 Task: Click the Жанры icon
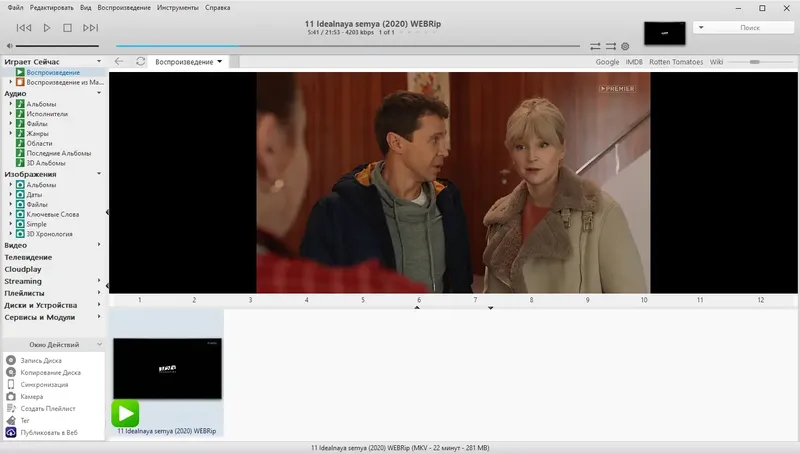point(20,133)
